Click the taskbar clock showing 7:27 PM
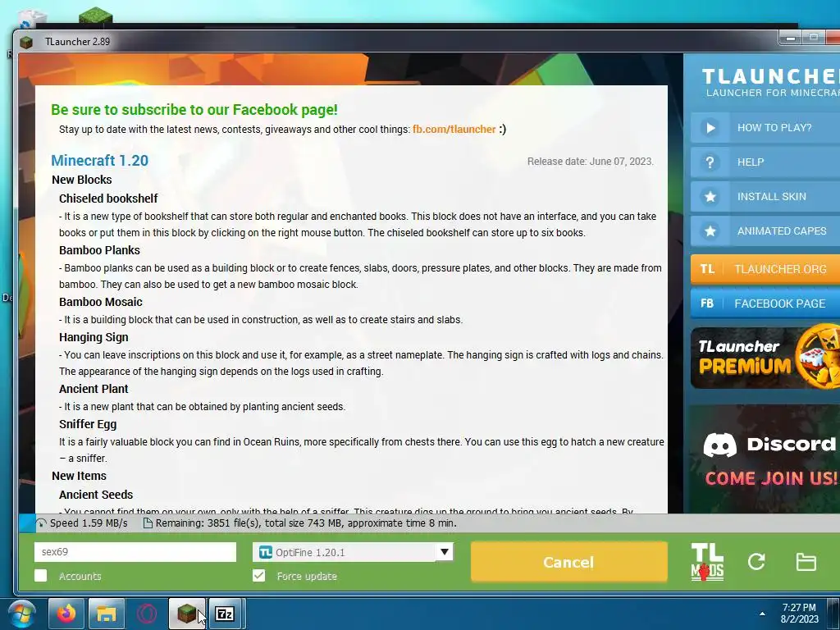The image size is (840, 630). 799,613
